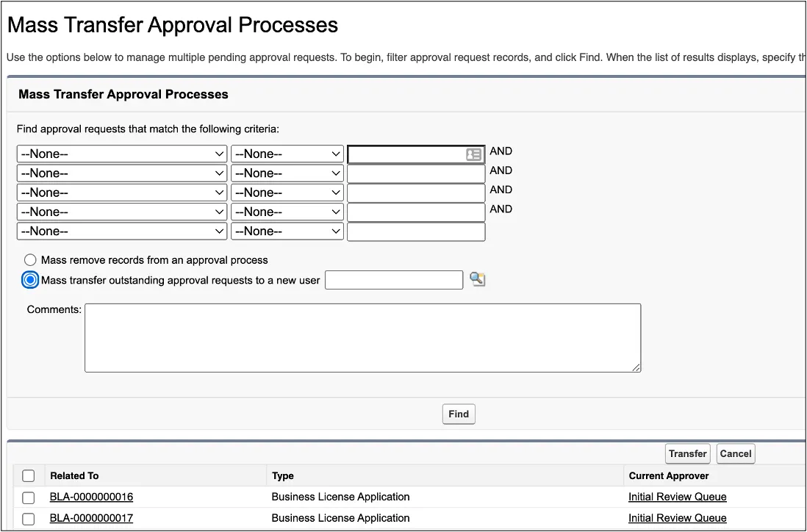807x532 pixels.
Task: Open the third row operator dropdown
Action: coord(287,192)
